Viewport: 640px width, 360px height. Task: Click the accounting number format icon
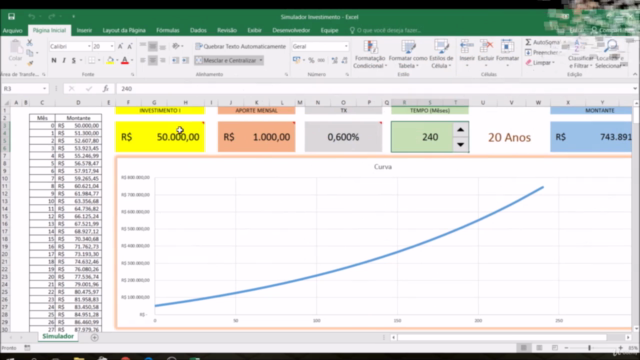click(x=296, y=60)
